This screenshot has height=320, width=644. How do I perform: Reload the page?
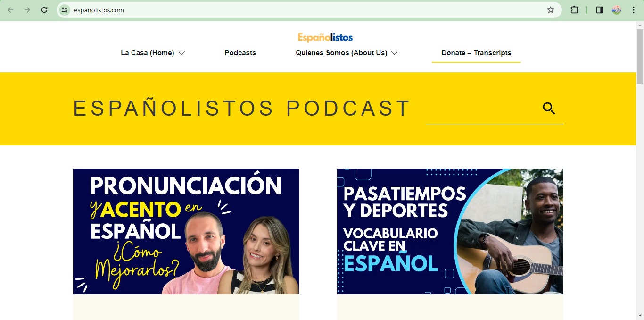pyautogui.click(x=44, y=10)
